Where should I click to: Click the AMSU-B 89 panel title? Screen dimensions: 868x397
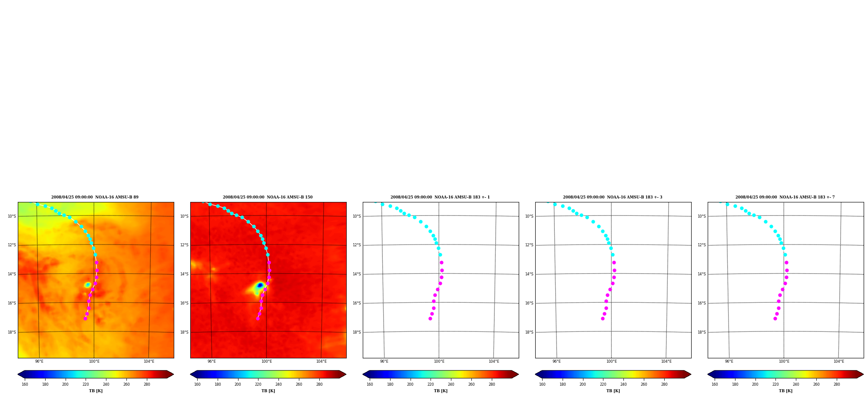(x=95, y=197)
